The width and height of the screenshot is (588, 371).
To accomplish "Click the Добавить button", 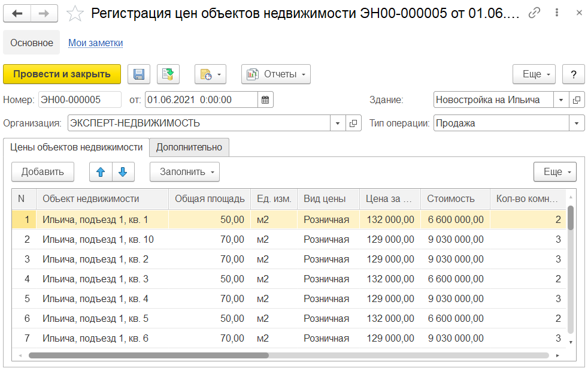I will click(x=43, y=172).
